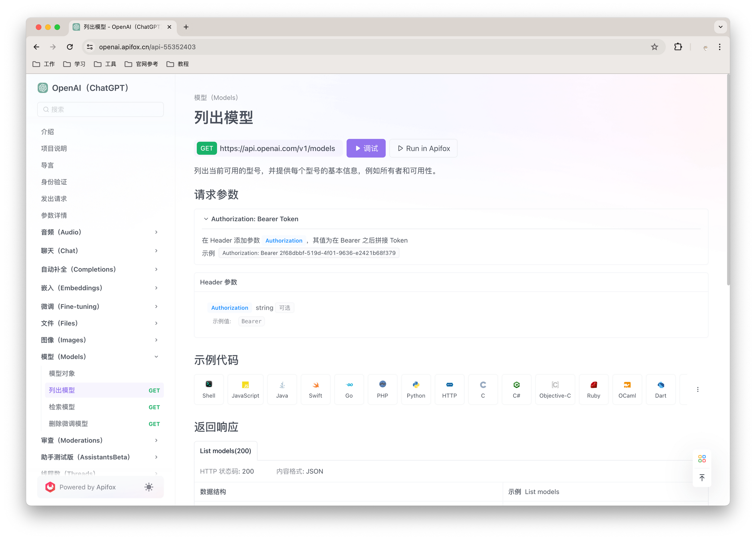
Task: Click the sidebar search field
Action: pos(100,110)
